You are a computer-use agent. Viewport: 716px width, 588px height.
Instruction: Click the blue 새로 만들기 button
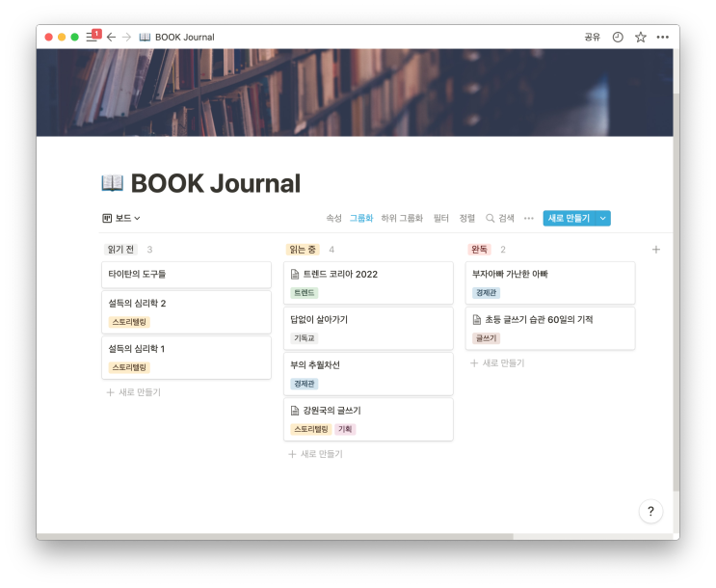tap(569, 219)
